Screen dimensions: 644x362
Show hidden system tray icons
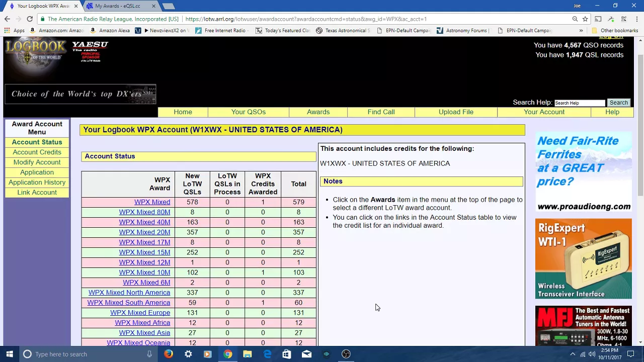pos(573,354)
